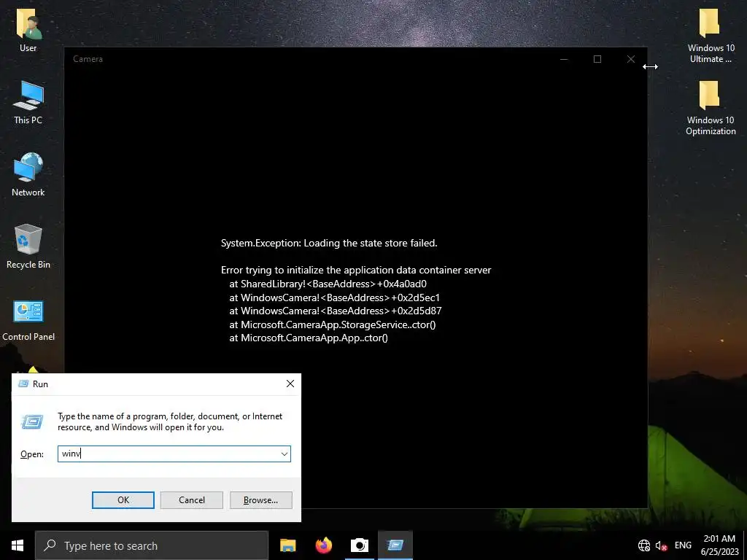Image resolution: width=747 pixels, height=560 pixels.
Task: Open Windows 10 Ultimate folder
Action: coord(711,36)
